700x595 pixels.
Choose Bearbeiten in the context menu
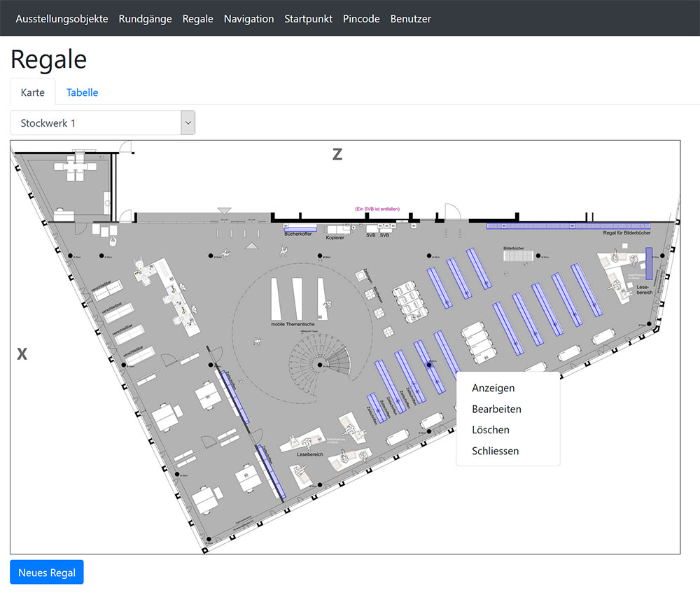496,409
